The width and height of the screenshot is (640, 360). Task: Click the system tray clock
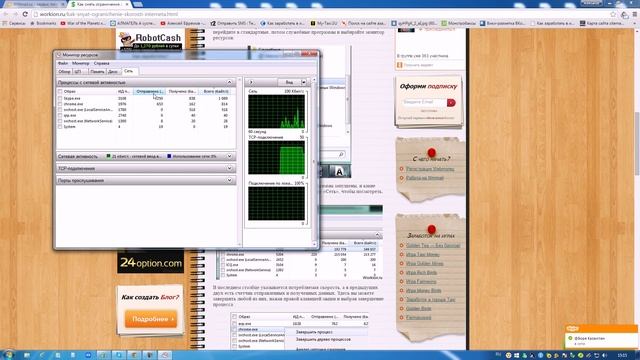tap(622, 356)
